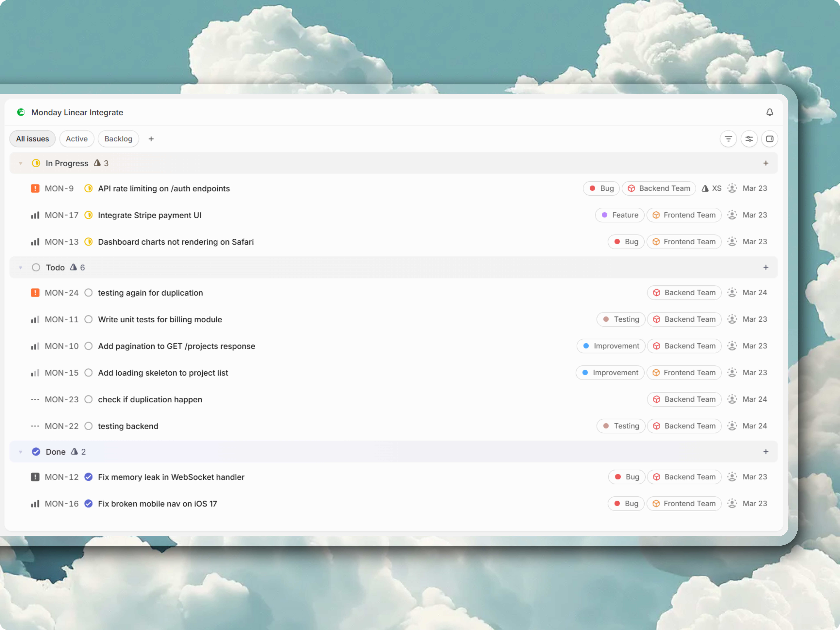This screenshot has width=840, height=630.
Task: Add new view with plus after Backlog
Action: point(151,139)
